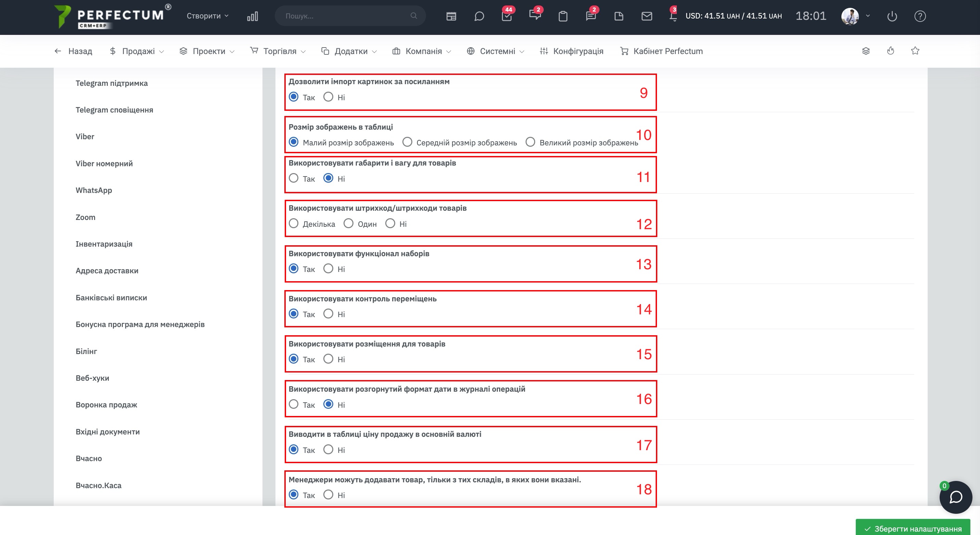Open Воронка продаж settings
Viewport: 980px width, 535px height.
[x=106, y=405]
